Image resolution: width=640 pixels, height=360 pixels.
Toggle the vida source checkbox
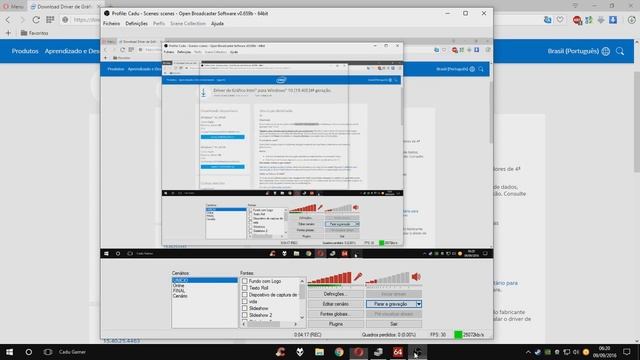[245, 302]
